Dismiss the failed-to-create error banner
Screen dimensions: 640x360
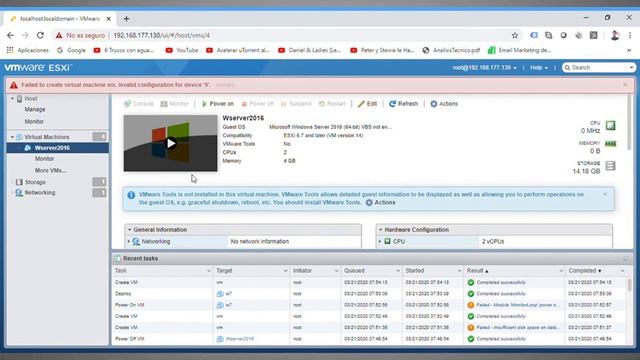tap(625, 85)
